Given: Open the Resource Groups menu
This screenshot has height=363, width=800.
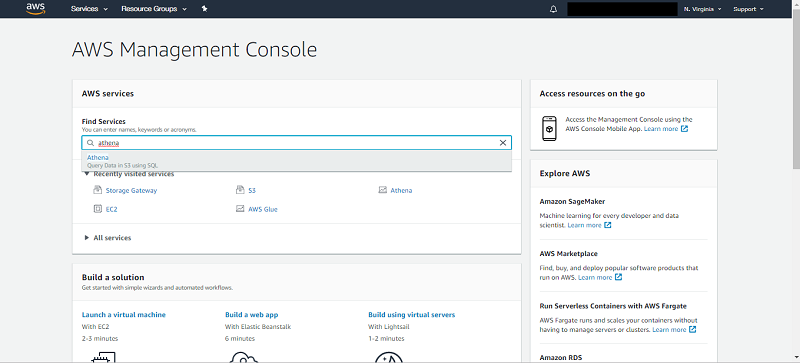Looking at the screenshot, I should (x=154, y=9).
